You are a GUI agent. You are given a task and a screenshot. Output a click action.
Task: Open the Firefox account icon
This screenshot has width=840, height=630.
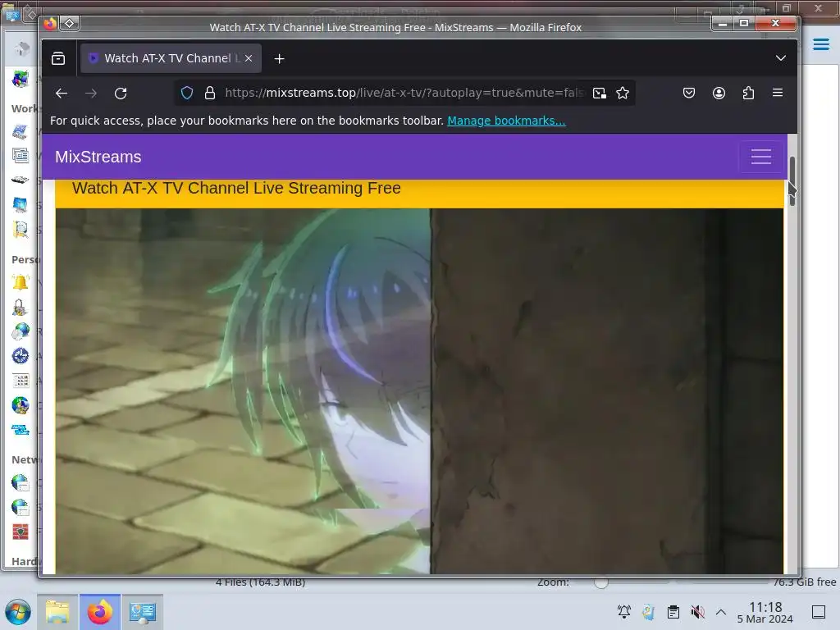719,94
